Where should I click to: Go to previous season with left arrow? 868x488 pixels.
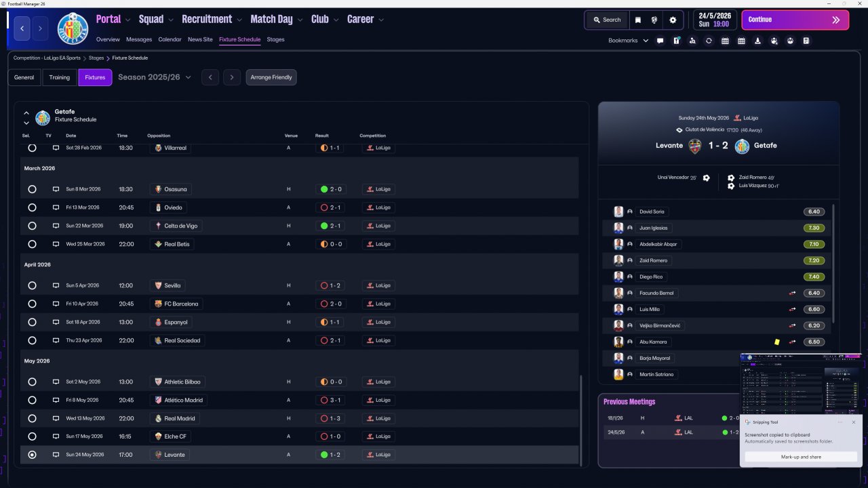210,77
